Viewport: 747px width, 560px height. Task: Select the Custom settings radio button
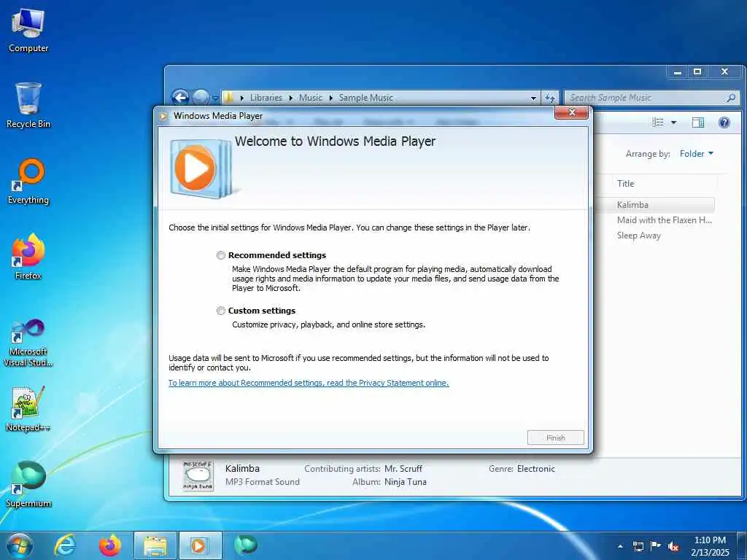click(221, 311)
